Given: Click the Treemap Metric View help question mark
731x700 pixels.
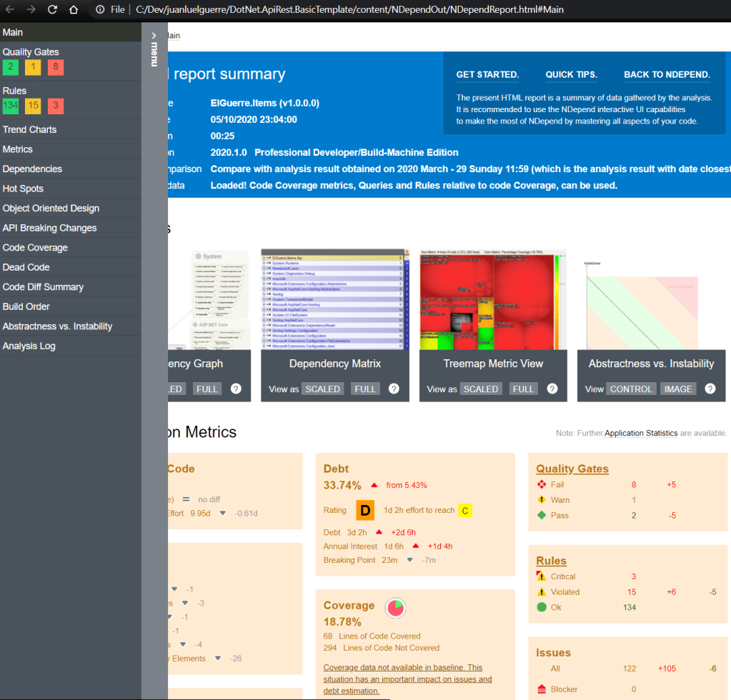Looking at the screenshot, I should [x=552, y=389].
